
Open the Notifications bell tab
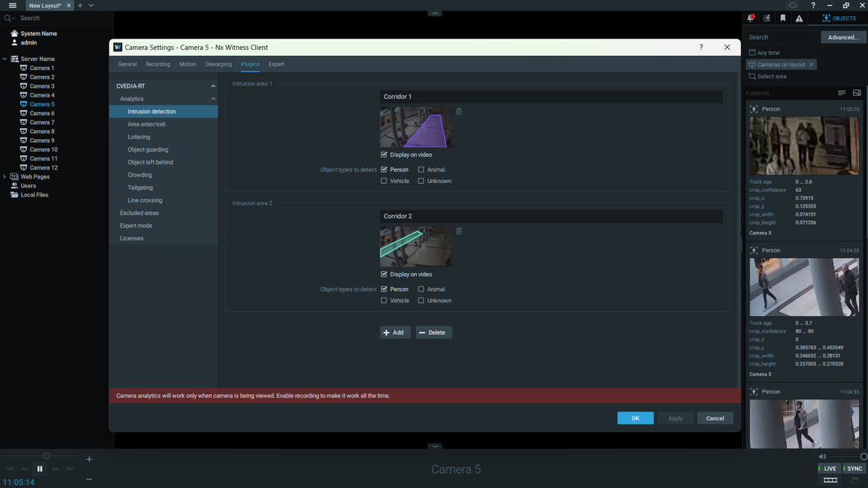point(750,18)
